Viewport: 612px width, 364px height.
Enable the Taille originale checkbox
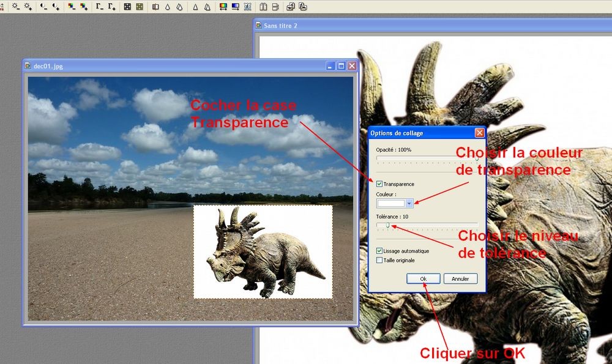(x=379, y=260)
